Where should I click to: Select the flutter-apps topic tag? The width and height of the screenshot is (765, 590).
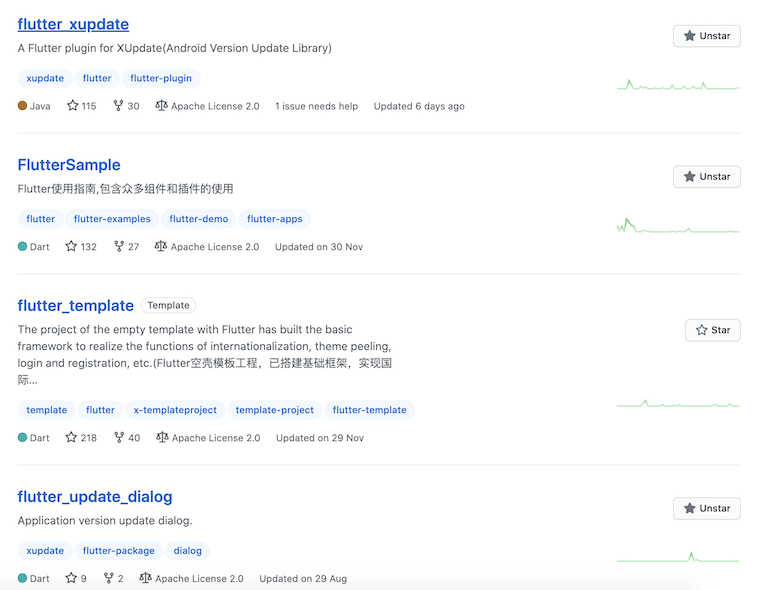(275, 219)
